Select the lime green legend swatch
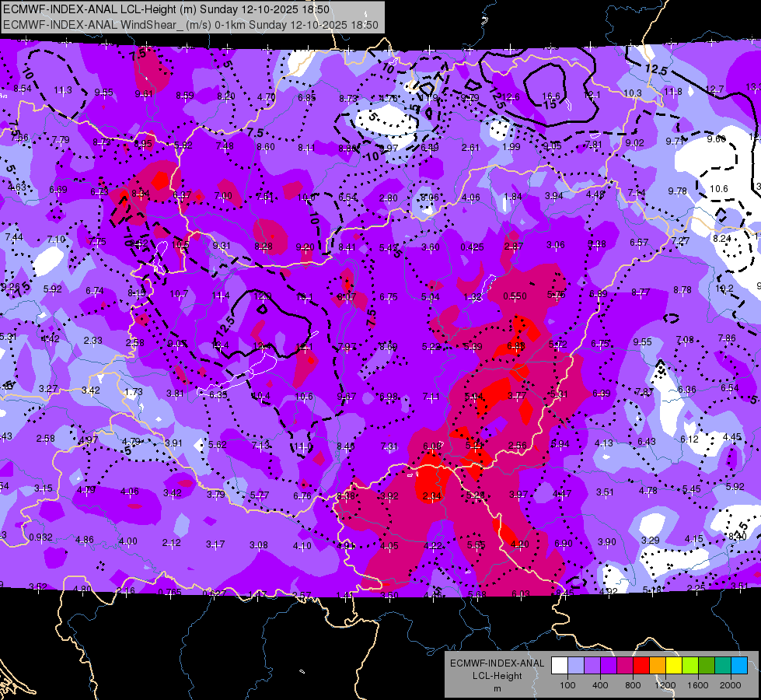The image size is (761, 700). (x=690, y=666)
